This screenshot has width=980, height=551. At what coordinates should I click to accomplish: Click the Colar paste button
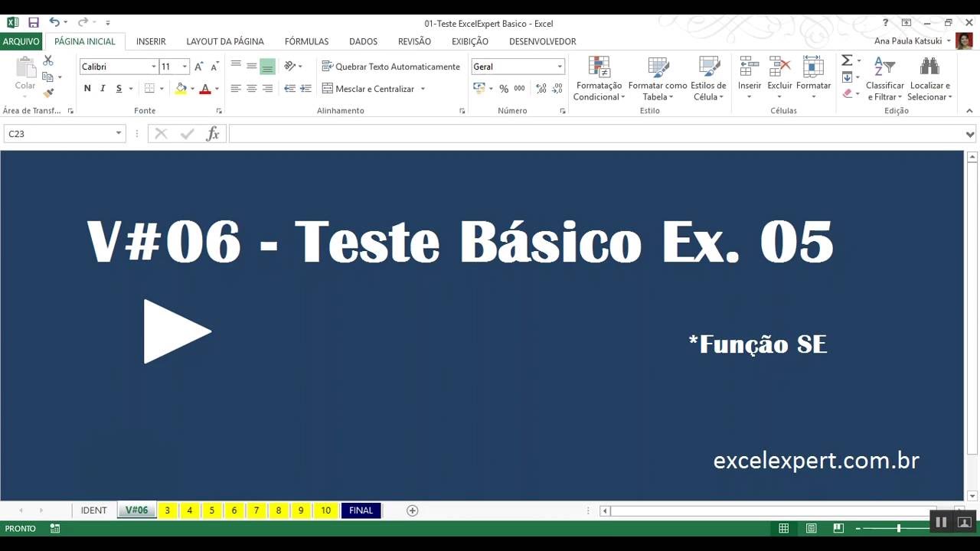[x=25, y=77]
